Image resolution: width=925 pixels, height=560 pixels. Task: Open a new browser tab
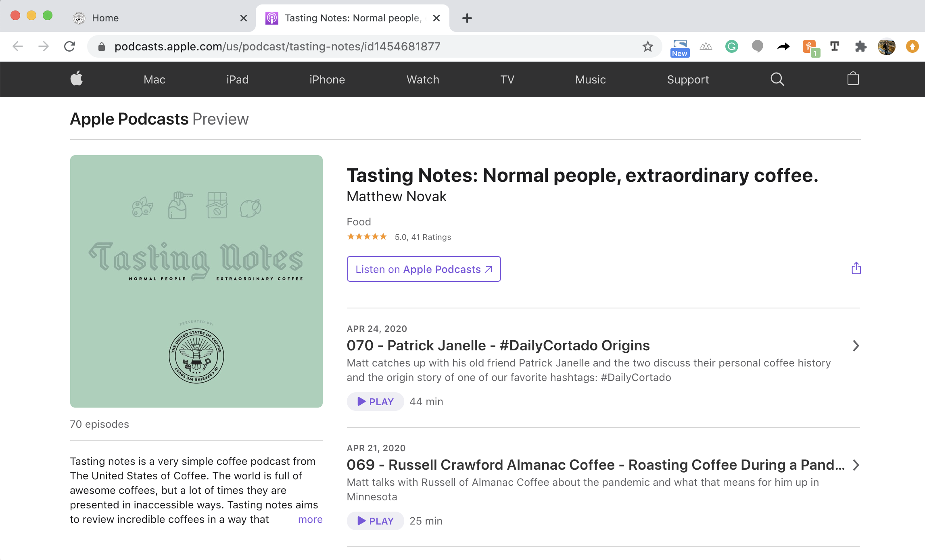click(x=467, y=18)
